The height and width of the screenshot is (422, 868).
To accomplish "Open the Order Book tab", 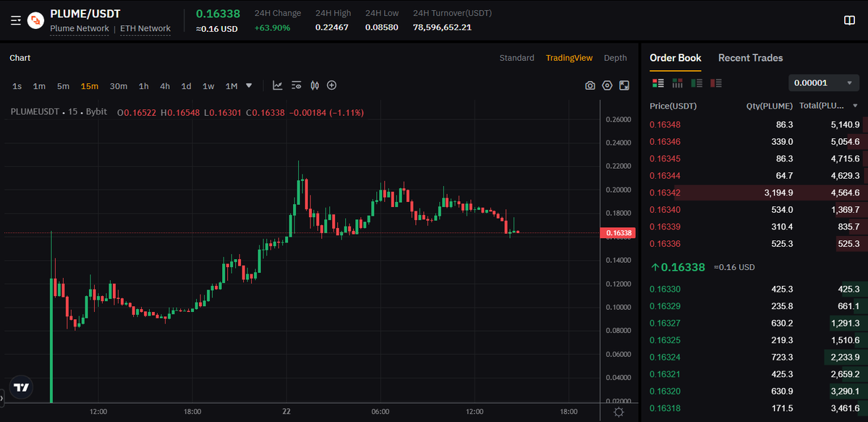I will coord(676,58).
